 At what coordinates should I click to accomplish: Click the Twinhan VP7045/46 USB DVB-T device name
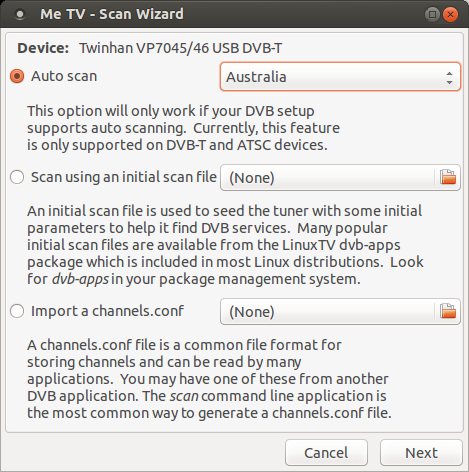click(x=181, y=48)
